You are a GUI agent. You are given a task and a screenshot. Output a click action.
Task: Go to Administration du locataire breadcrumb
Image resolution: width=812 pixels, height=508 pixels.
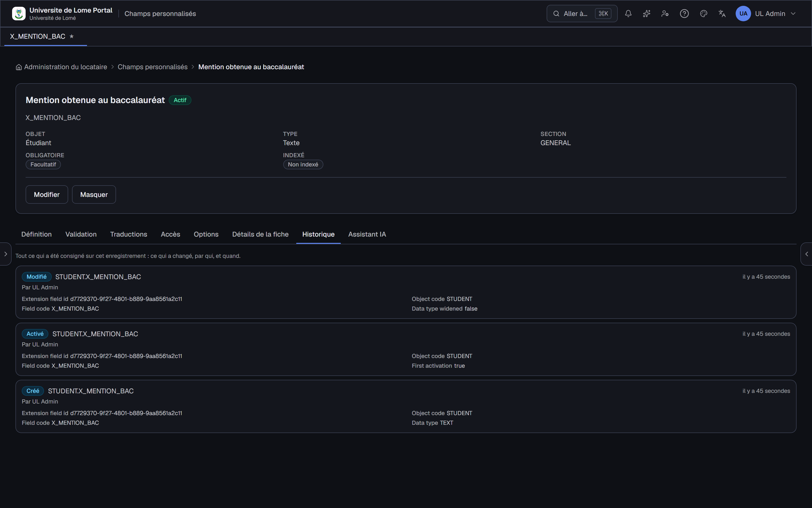tap(65, 67)
